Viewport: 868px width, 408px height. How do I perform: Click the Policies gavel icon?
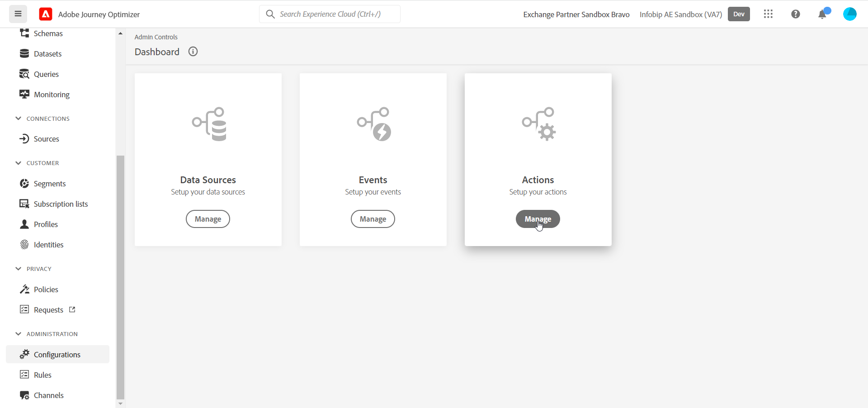24,289
